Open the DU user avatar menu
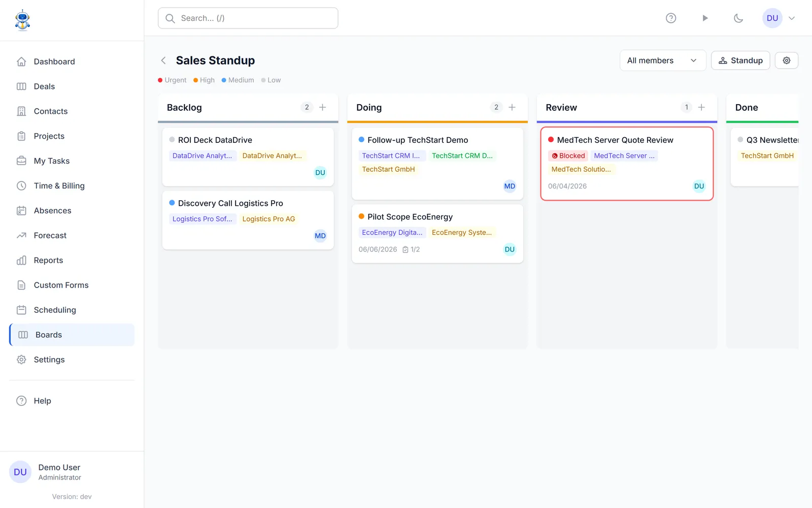 772,18
